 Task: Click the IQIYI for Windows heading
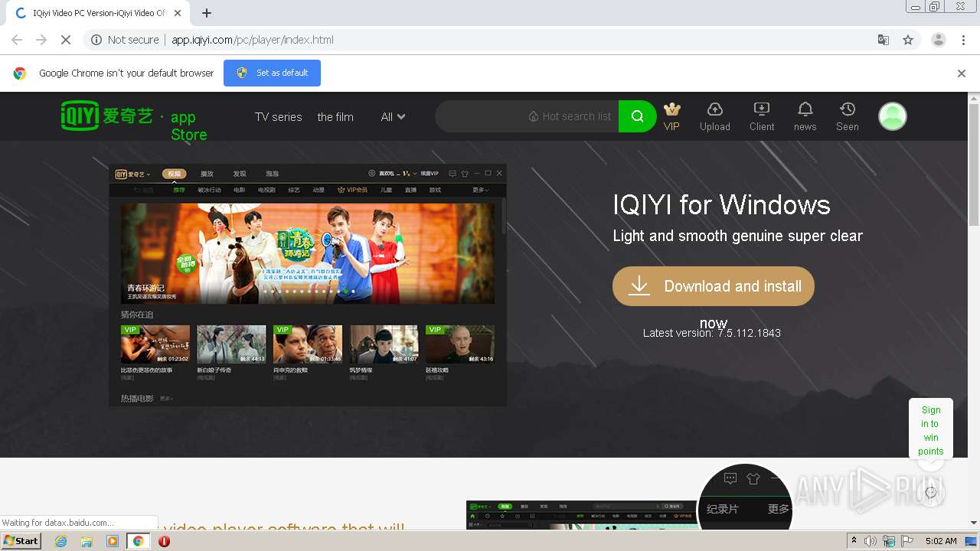point(722,205)
